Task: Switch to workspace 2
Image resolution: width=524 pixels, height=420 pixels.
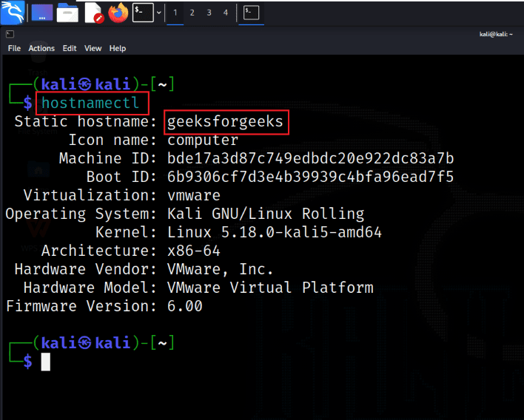Action: (x=192, y=13)
